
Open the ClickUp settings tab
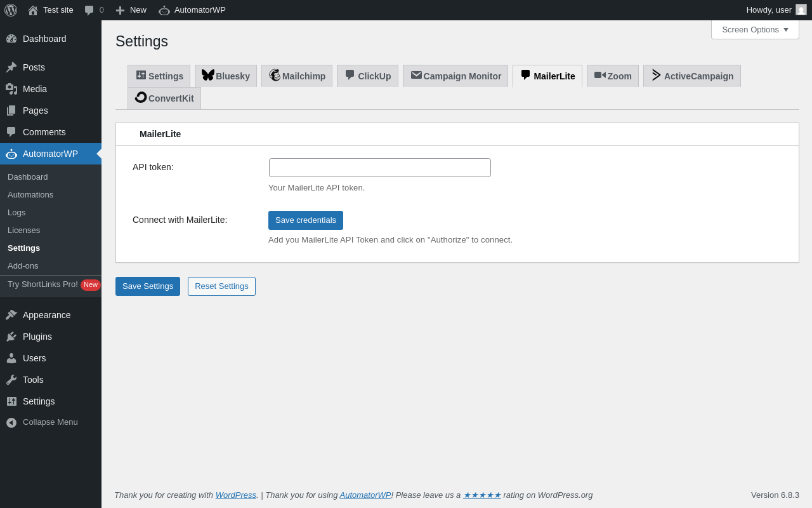[367, 76]
